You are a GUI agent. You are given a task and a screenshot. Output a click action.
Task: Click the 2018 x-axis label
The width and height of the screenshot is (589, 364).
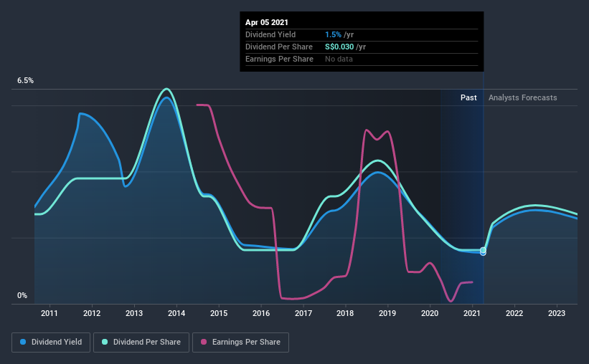pos(345,313)
